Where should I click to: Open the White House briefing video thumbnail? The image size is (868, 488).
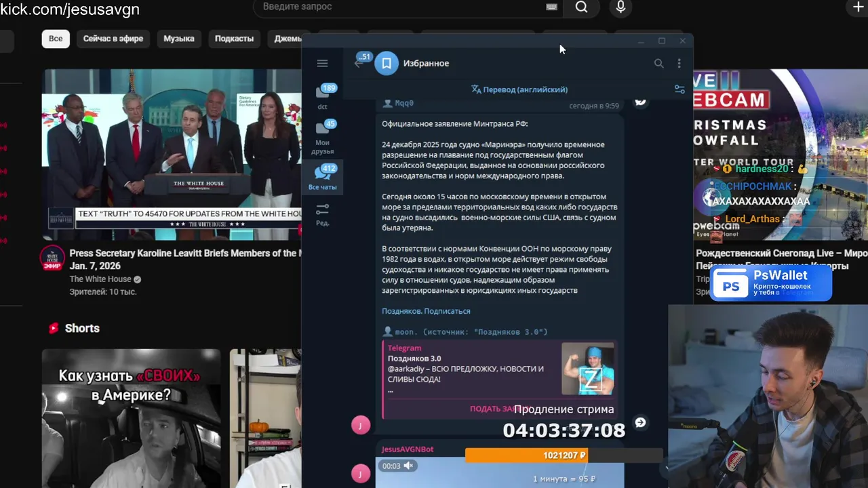coord(172,155)
